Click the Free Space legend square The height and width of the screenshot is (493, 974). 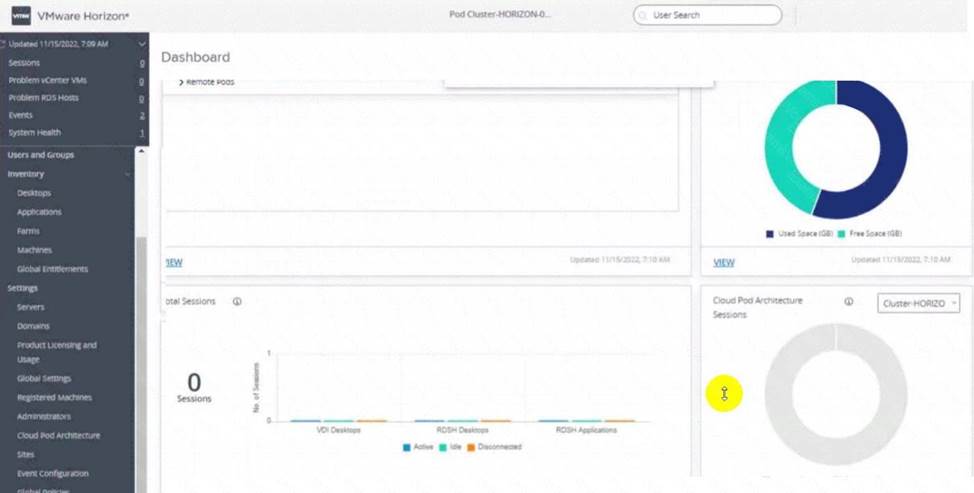point(841,234)
